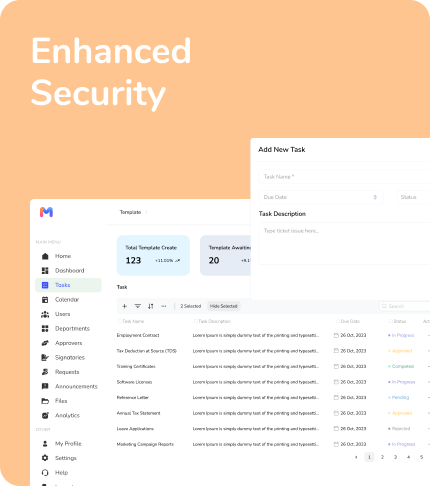
Task: Go to previous page arrow
Action: [x=356, y=457]
